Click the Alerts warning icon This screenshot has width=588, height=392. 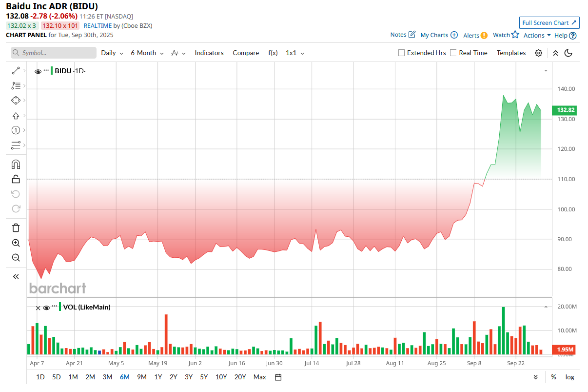pyautogui.click(x=484, y=35)
